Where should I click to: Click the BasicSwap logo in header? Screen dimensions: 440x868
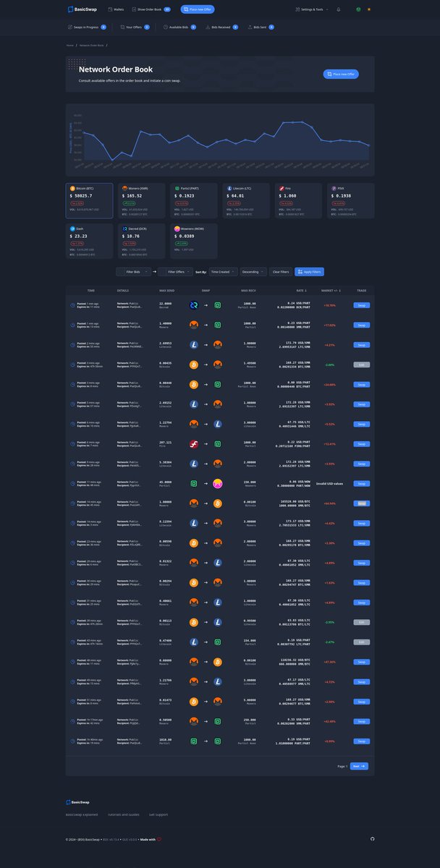click(x=82, y=9)
